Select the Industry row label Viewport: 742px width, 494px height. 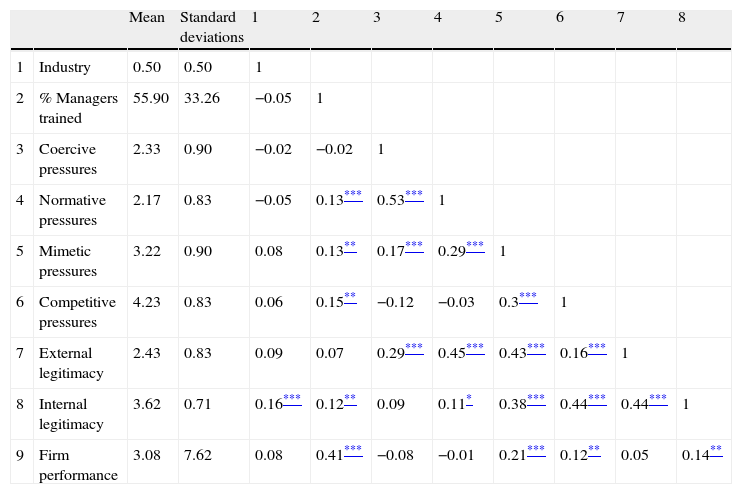click(64, 68)
